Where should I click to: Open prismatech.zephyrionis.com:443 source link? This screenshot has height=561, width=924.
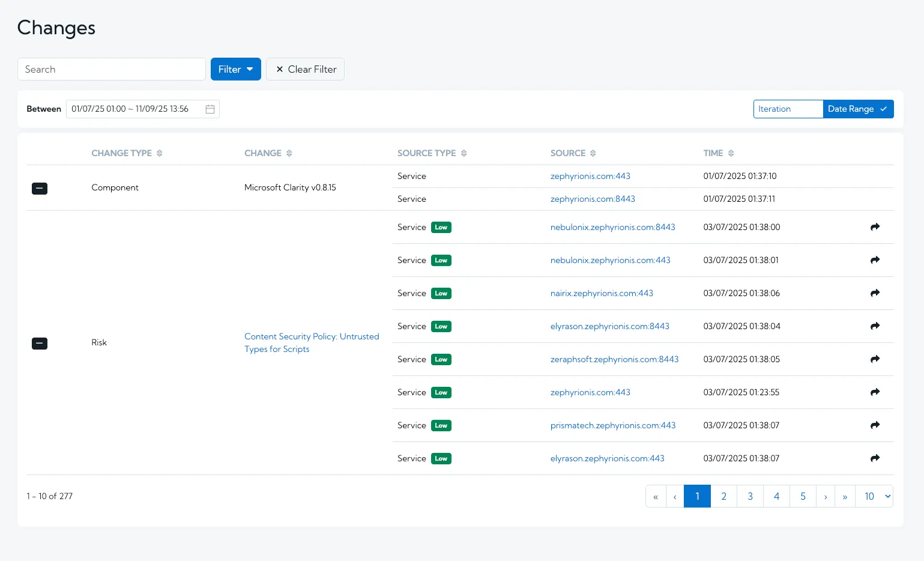click(x=613, y=425)
